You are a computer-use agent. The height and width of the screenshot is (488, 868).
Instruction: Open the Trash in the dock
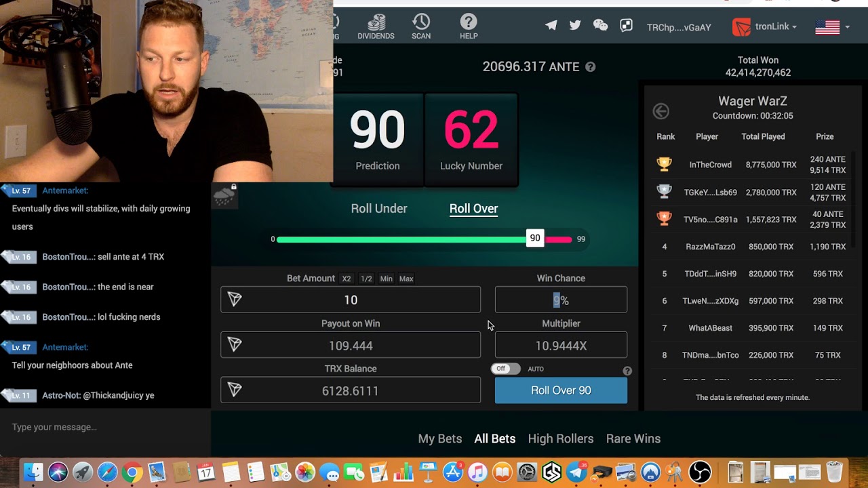tap(834, 472)
